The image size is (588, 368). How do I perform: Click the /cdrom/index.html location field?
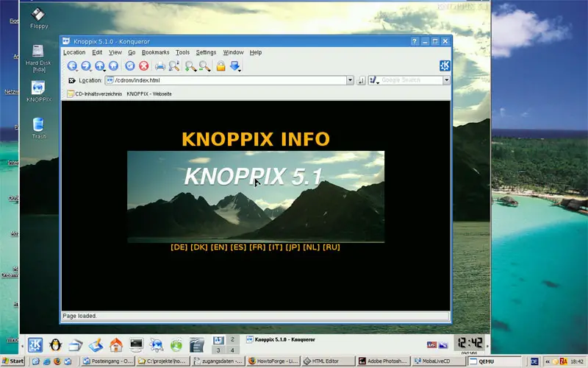pos(226,80)
